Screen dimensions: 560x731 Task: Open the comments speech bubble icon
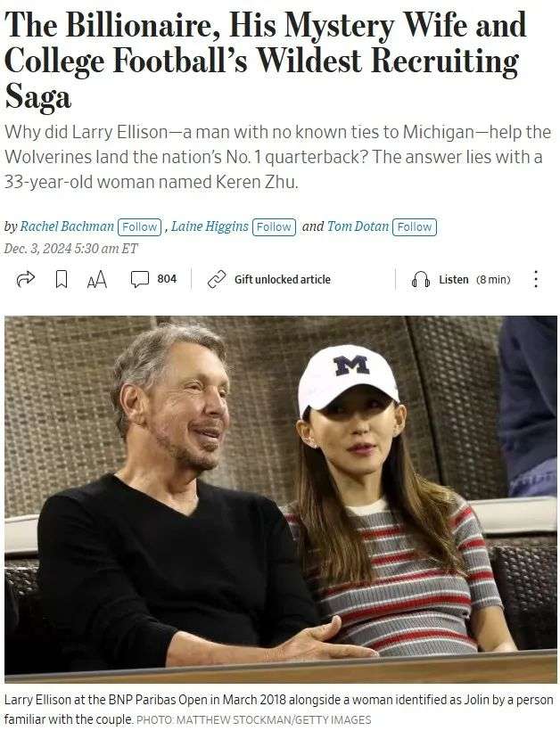(139, 279)
